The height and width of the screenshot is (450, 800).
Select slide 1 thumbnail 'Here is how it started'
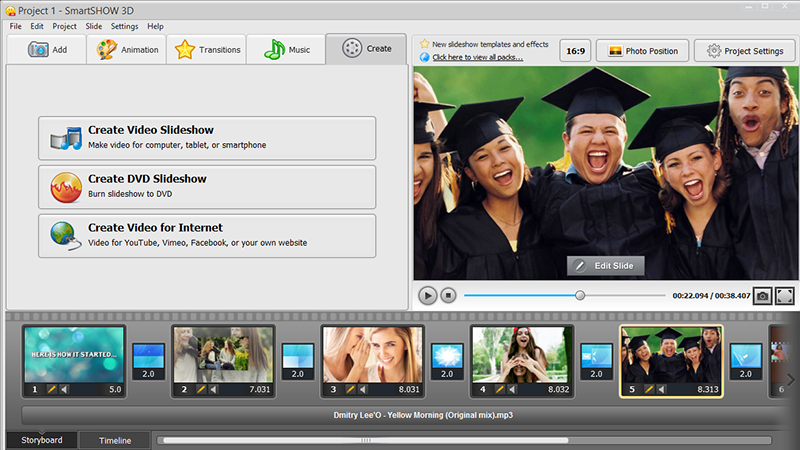(x=74, y=355)
